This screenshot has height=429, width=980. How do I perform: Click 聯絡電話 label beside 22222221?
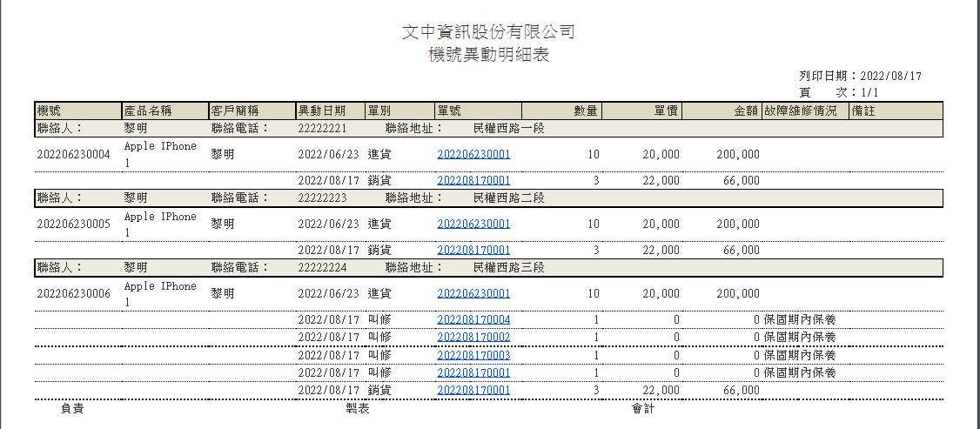[240, 129]
